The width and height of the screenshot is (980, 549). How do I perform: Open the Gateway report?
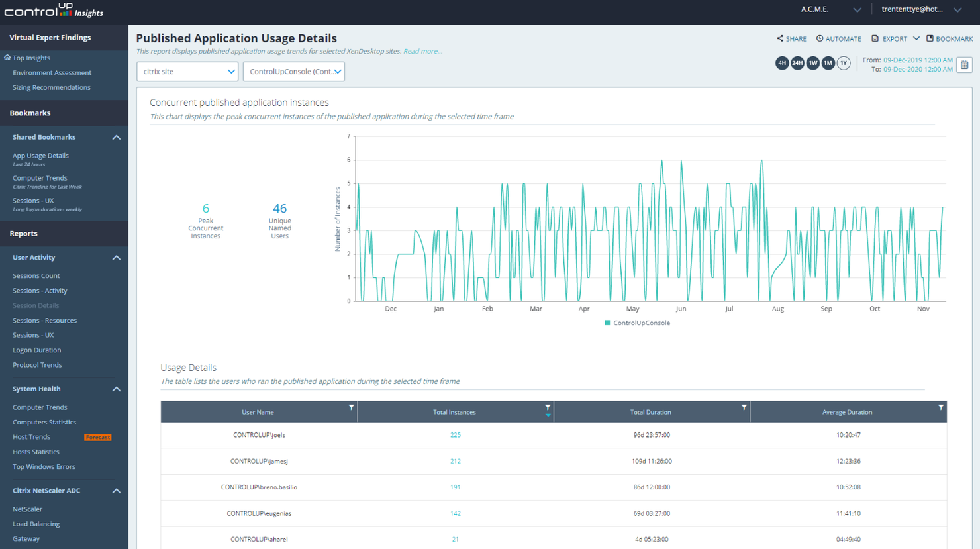point(26,539)
